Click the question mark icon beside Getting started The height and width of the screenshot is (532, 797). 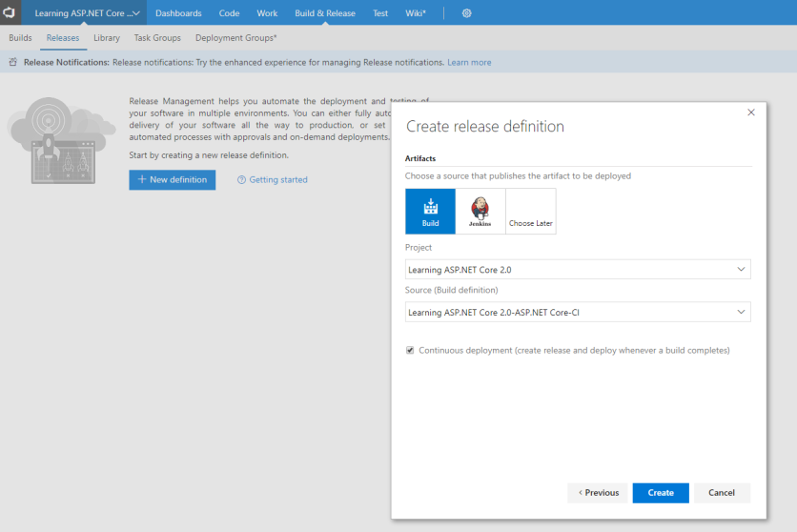pyautogui.click(x=241, y=180)
